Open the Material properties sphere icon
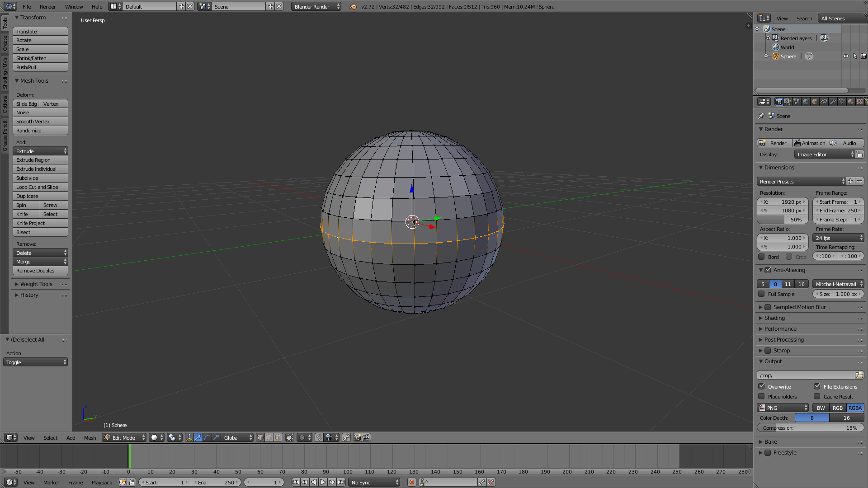868x488 pixels. click(851, 102)
